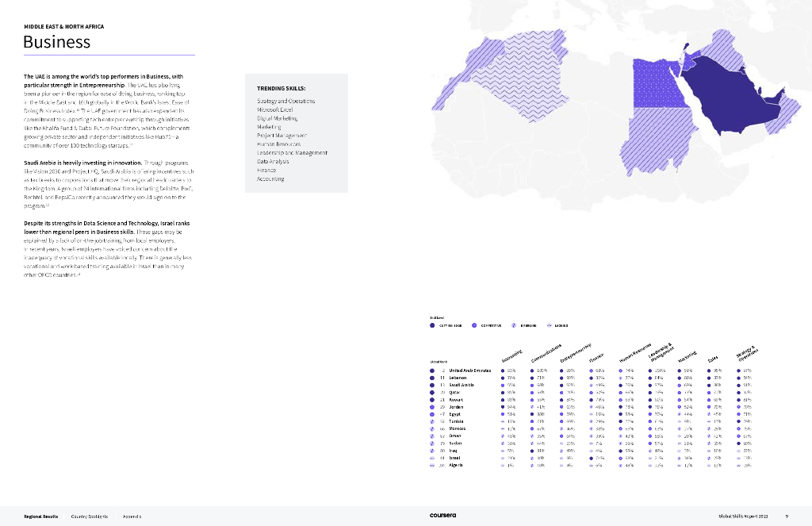Click the skill-level icon beside Jordan
This screenshot has width=812, height=526.
coord(432,407)
